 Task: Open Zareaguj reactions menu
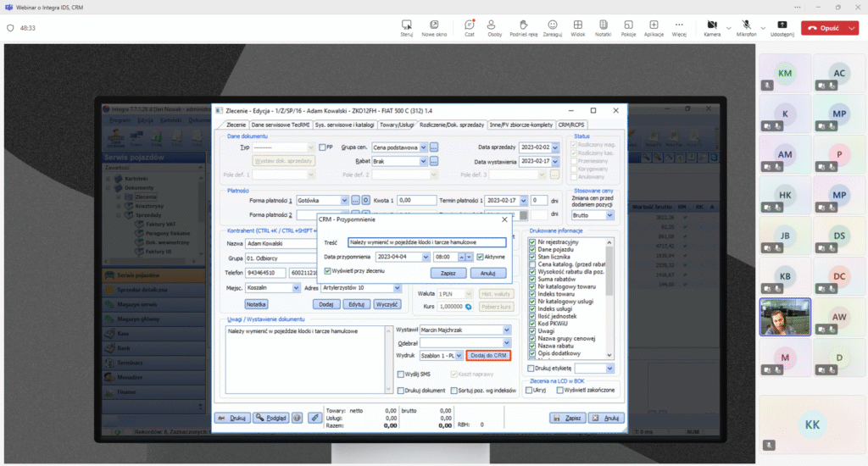(x=552, y=28)
